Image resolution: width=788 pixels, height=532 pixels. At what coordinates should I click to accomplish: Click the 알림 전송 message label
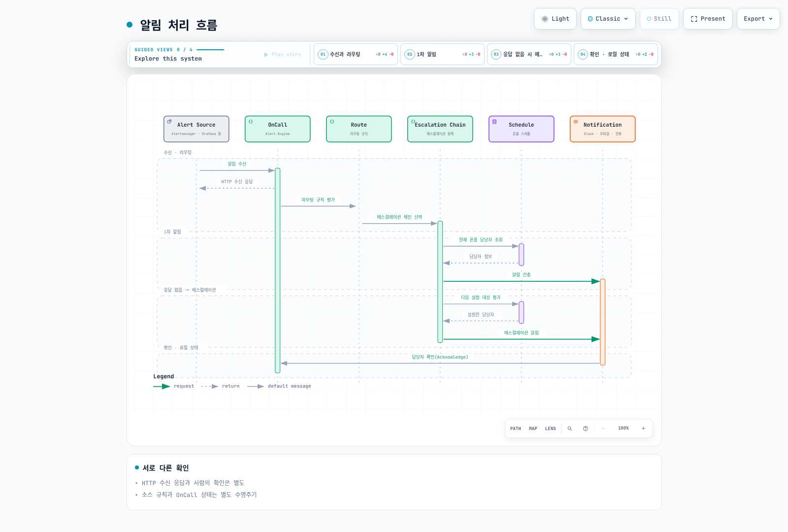(522, 275)
